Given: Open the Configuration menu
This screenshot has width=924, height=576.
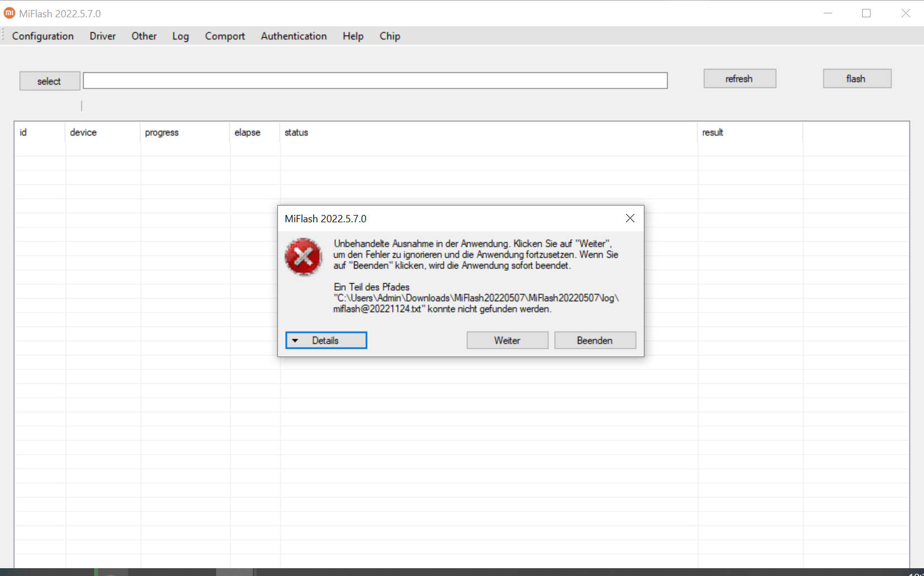Looking at the screenshot, I should click(x=43, y=36).
